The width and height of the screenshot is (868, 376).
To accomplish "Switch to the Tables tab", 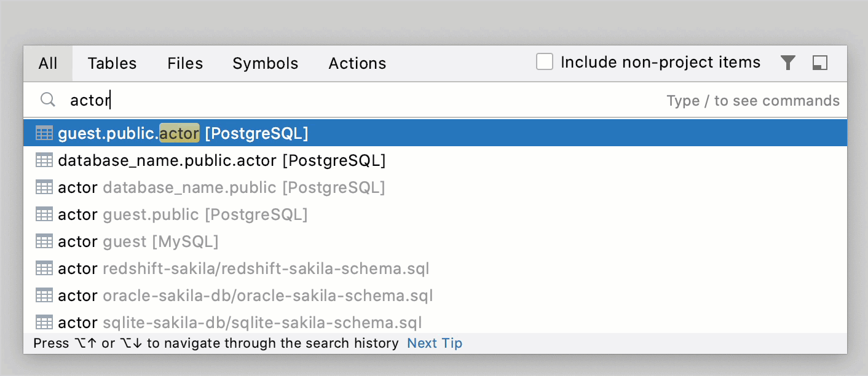I will click(x=112, y=63).
